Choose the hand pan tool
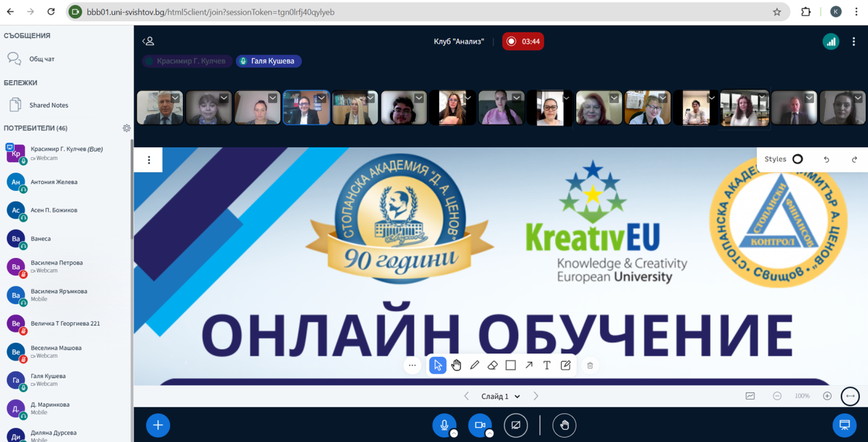 coord(456,365)
